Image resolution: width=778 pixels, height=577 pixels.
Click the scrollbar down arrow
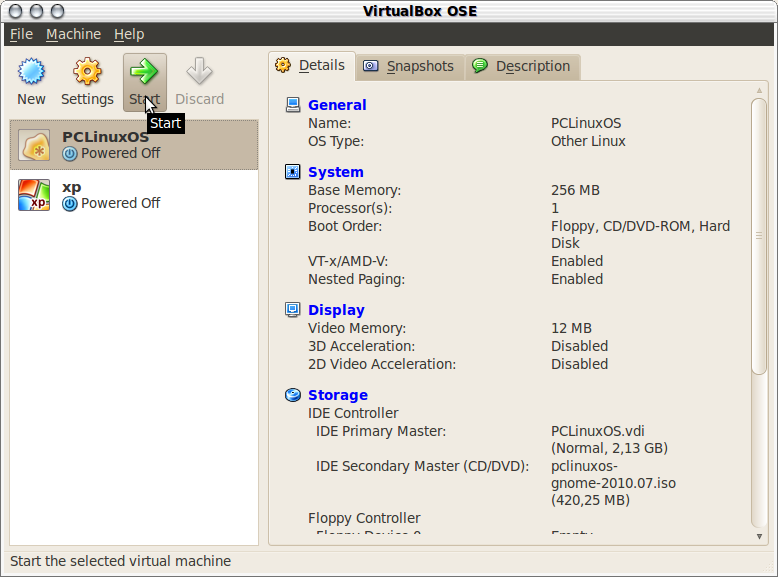point(759,536)
